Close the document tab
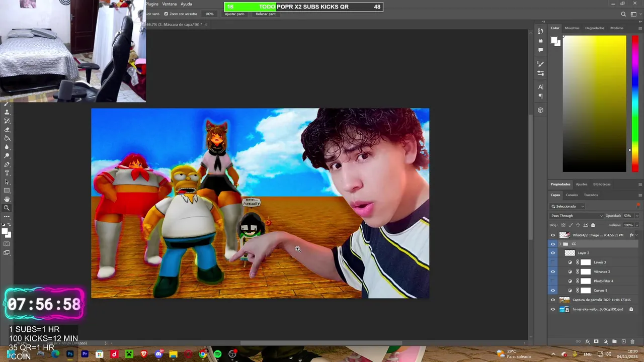Screen dimensions: 644x362 click(206, 25)
